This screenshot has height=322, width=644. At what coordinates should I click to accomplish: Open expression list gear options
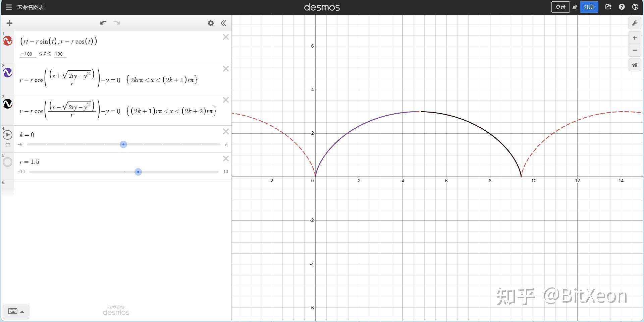pos(211,23)
